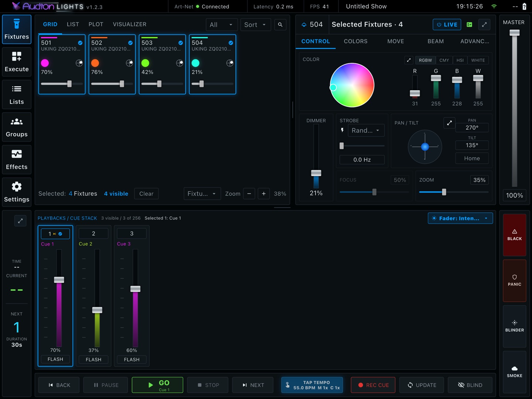Viewport: 532px width, 399px height.
Task: Open the Execute section in sidebar
Action: [x=17, y=62]
